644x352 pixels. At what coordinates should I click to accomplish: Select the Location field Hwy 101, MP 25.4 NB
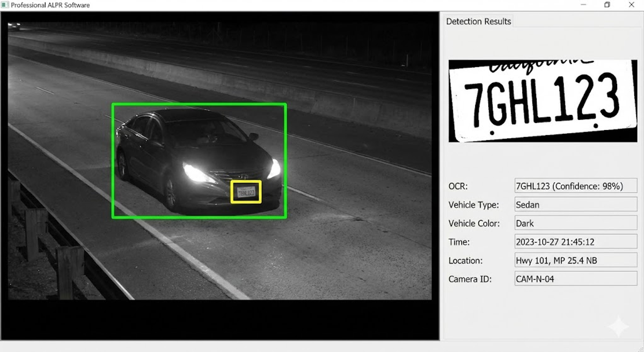tap(576, 261)
